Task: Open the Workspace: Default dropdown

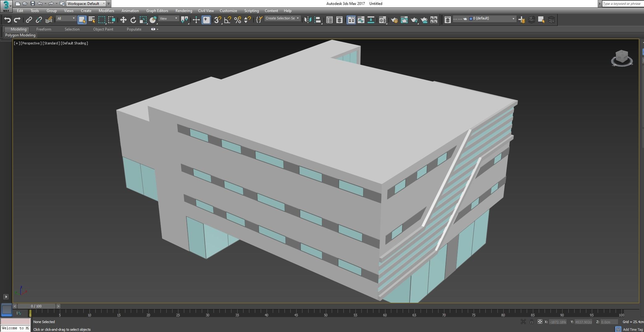Action: [86, 4]
